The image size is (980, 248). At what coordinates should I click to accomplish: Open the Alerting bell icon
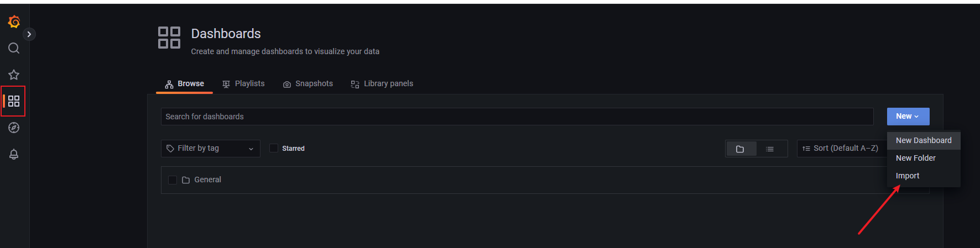(x=14, y=154)
